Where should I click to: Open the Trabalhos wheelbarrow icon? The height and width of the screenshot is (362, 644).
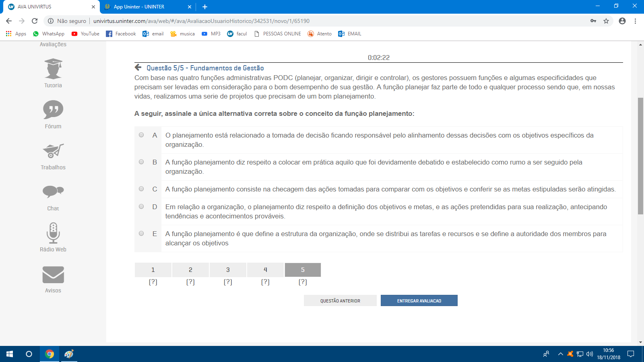53,151
